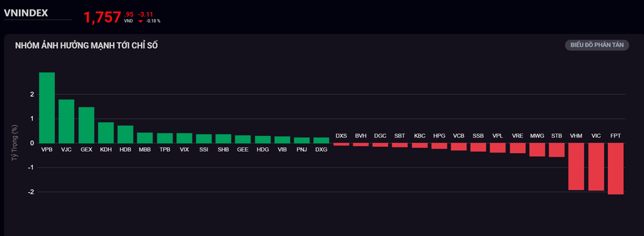The width and height of the screenshot is (644, 236).
Task: Click the DGC ticker label
Action: tap(380, 135)
